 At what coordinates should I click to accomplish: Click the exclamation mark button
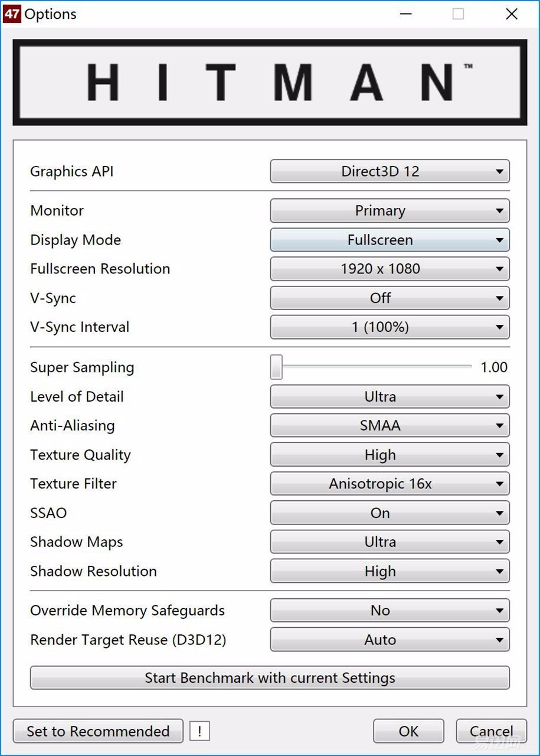point(199,732)
